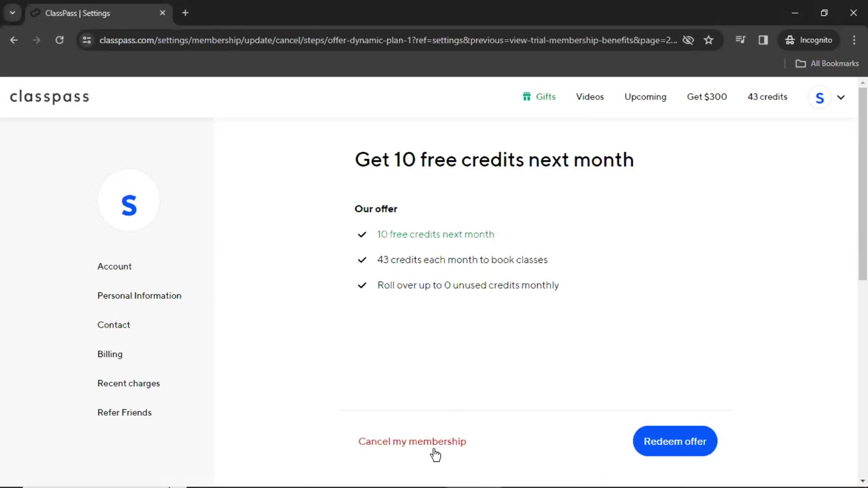The image size is (868, 488).
Task: Click the Redeem offer button
Action: pyautogui.click(x=675, y=441)
